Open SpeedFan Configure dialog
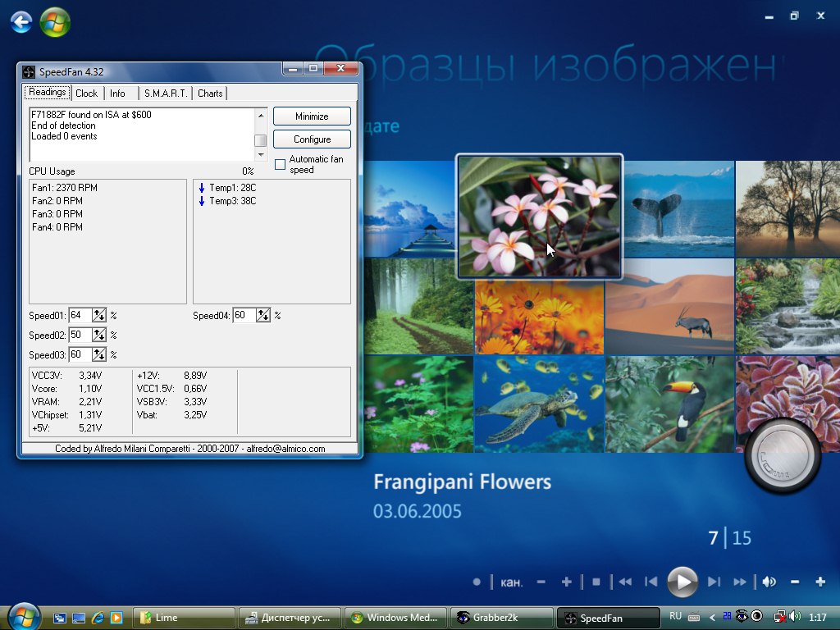Viewport: 840px width, 630px height. tap(312, 139)
